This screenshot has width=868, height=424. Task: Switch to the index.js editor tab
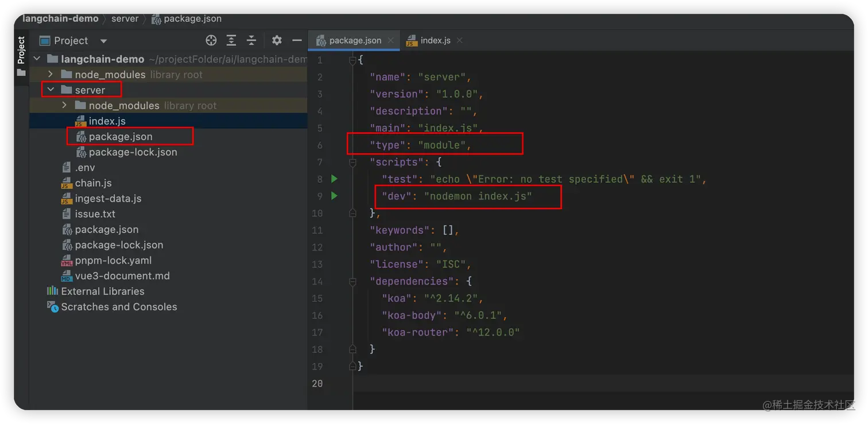pos(435,40)
